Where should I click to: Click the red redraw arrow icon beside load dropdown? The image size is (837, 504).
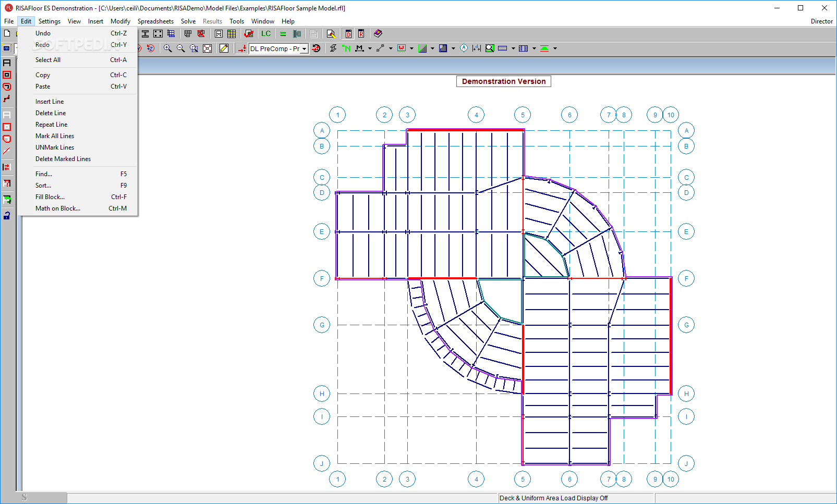317,48
